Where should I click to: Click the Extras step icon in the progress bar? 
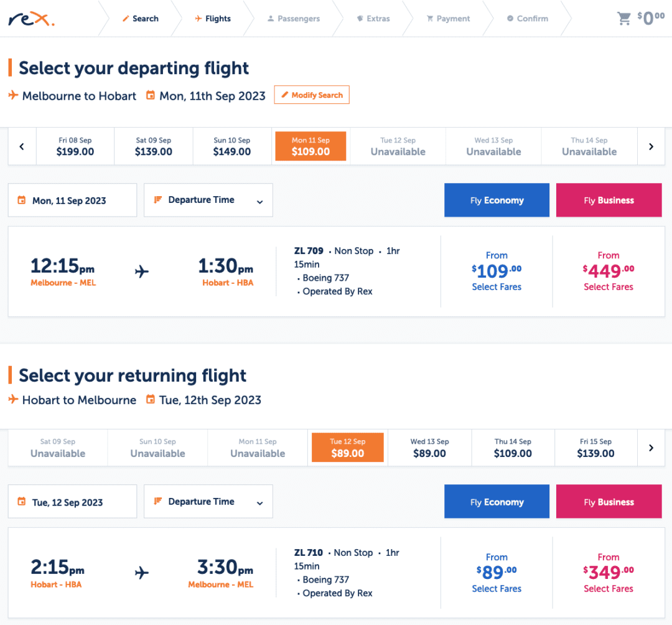[x=360, y=19]
